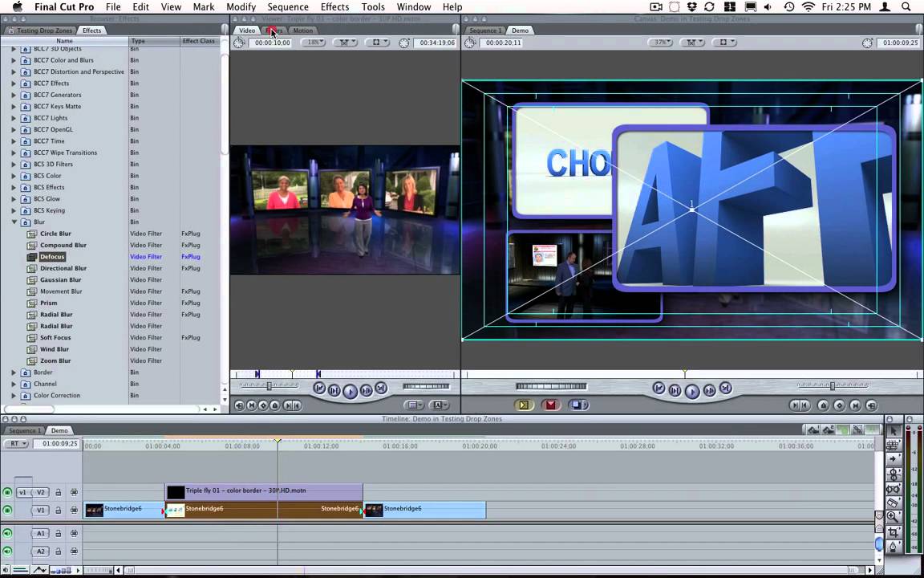
Task: Select the Roll/Ripple edit tool
Action: point(894,474)
